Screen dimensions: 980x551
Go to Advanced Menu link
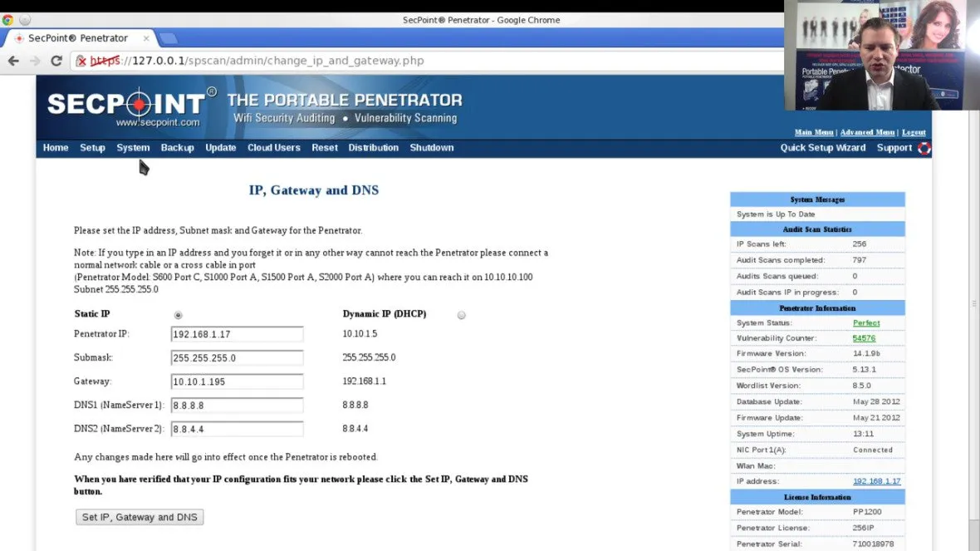867,132
